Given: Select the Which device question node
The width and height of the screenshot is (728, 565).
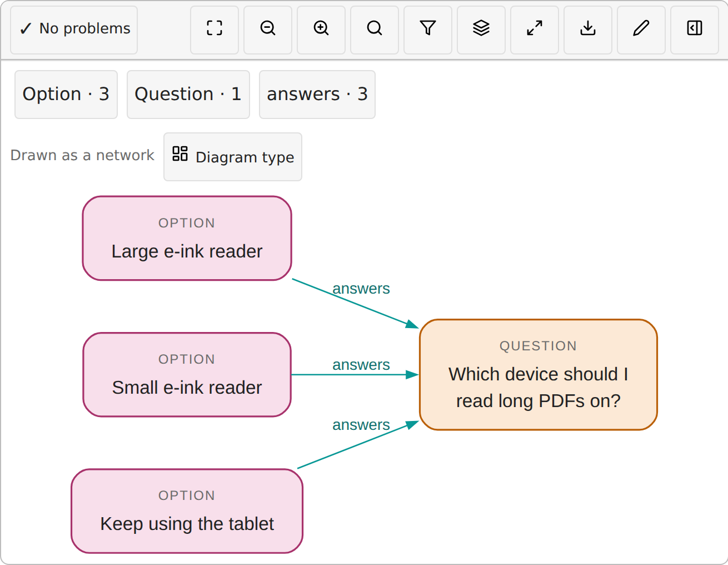Looking at the screenshot, I should tap(538, 375).
